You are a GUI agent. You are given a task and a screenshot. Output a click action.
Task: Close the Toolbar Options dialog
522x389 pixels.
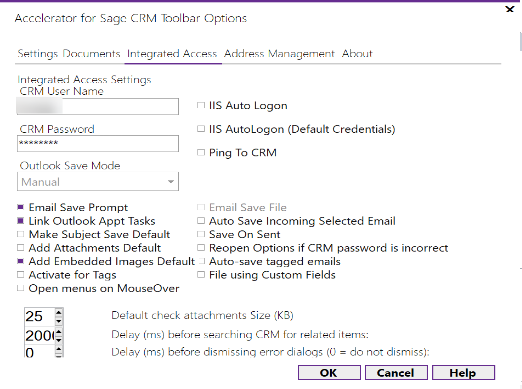coord(510,9)
